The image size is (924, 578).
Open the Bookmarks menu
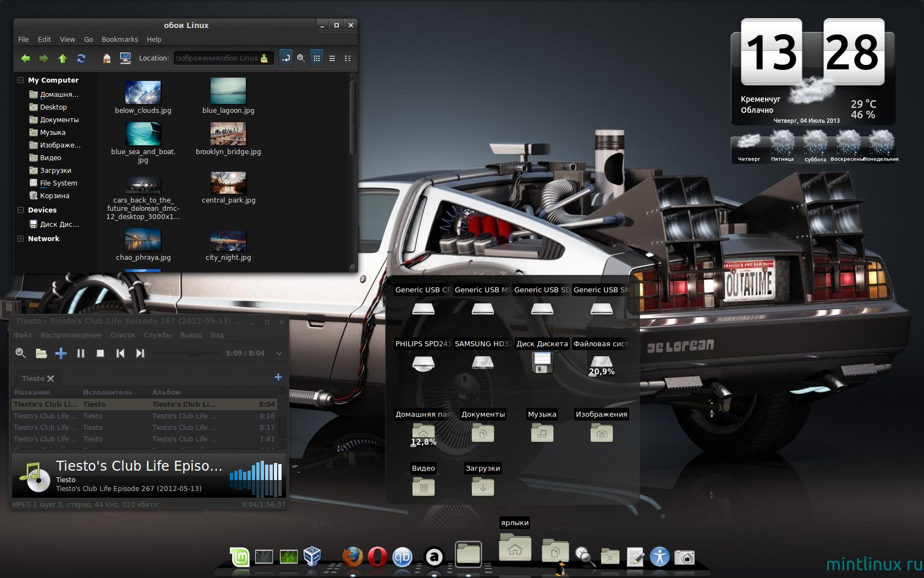coord(120,40)
